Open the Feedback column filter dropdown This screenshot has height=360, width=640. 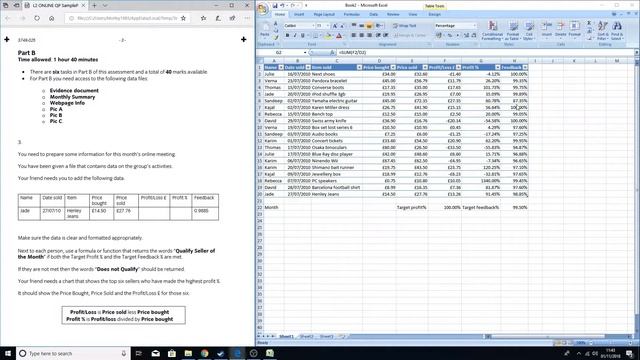pos(525,67)
